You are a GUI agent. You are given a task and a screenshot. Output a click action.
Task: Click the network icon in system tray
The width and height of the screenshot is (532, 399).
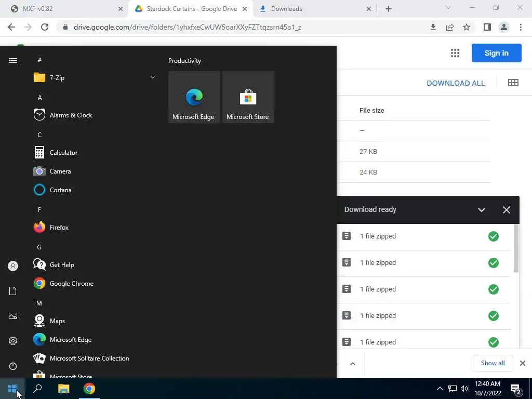[x=453, y=389]
